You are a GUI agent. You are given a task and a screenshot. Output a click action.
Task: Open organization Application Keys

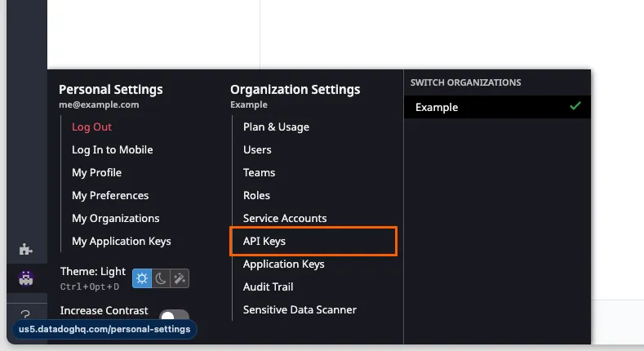(283, 264)
